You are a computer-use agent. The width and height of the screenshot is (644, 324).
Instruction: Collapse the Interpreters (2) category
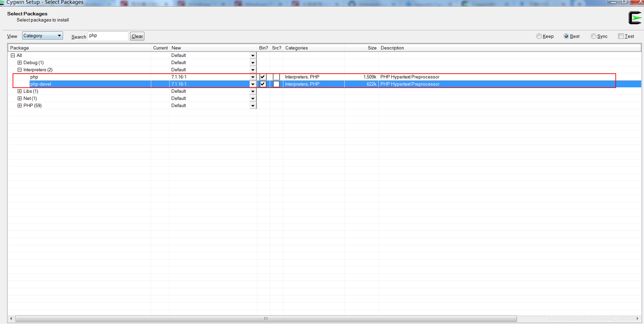[19, 70]
